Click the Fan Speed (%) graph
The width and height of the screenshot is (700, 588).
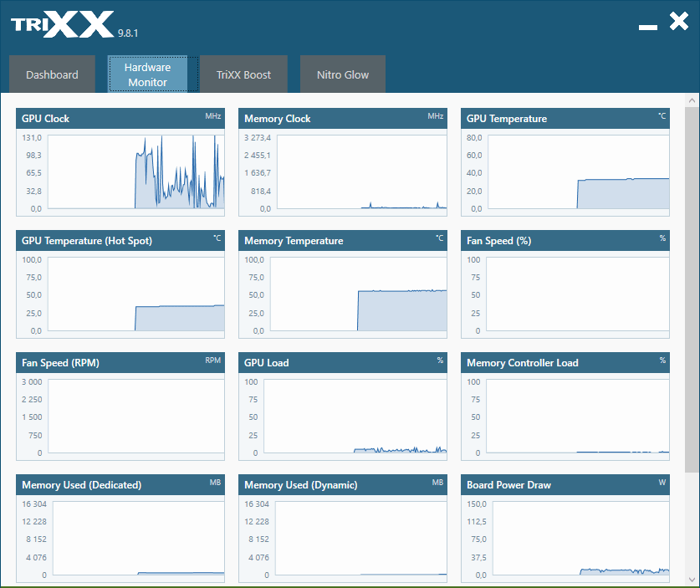pos(578,294)
